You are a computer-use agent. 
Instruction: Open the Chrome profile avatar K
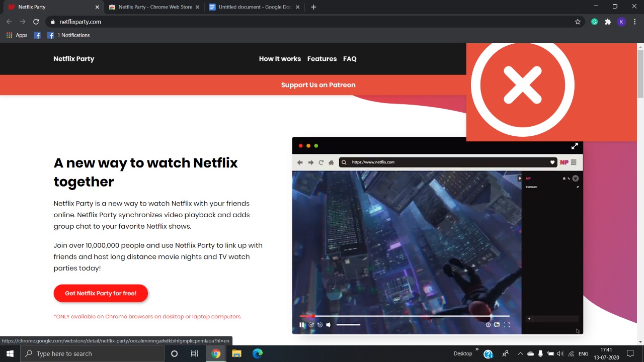click(621, 22)
